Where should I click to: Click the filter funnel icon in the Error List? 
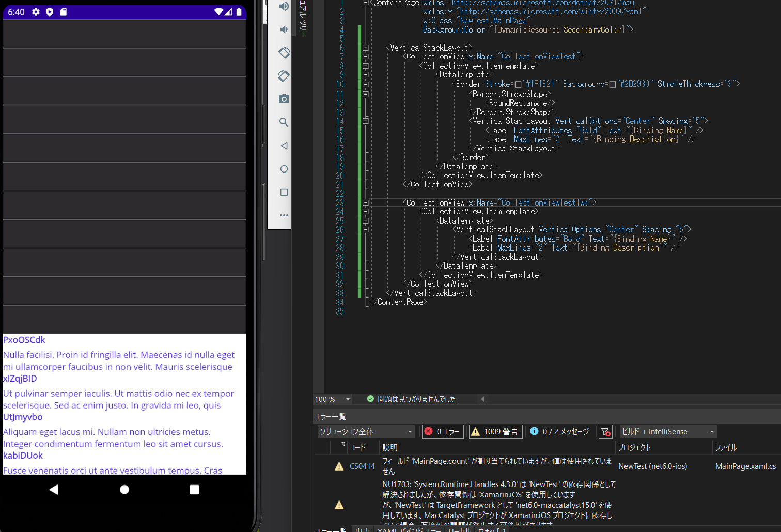(x=605, y=431)
